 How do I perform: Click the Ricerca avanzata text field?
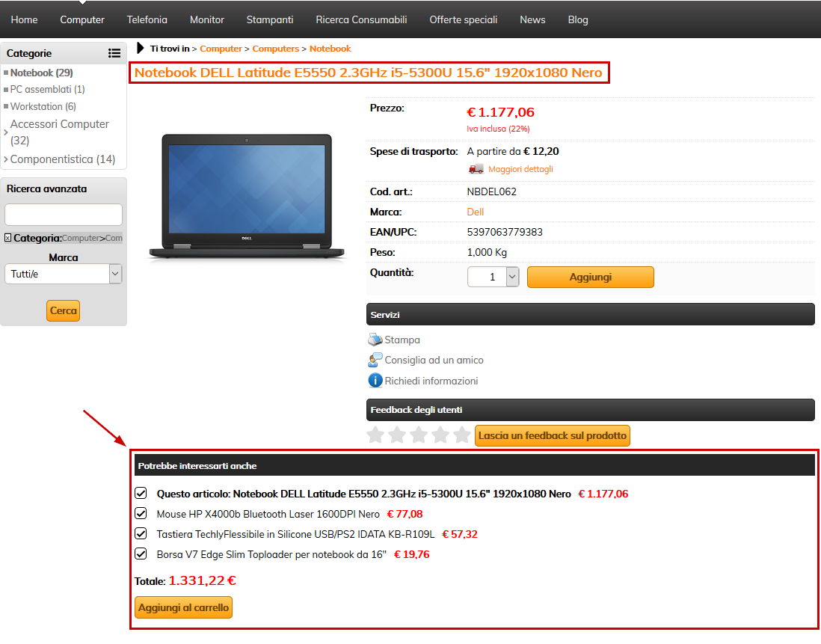[x=64, y=215]
